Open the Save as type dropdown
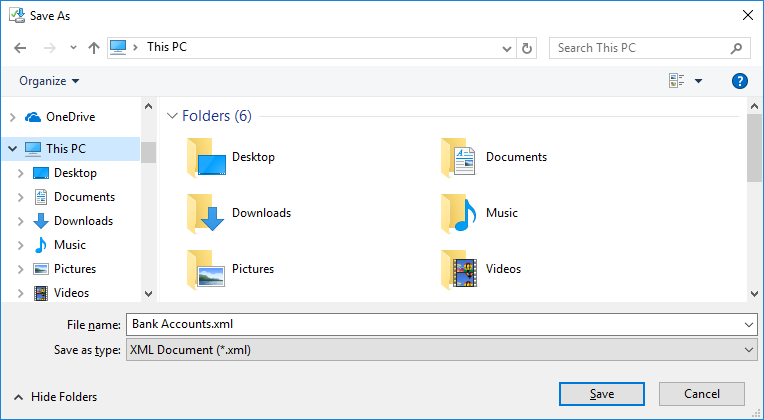The width and height of the screenshot is (764, 420). click(440, 350)
